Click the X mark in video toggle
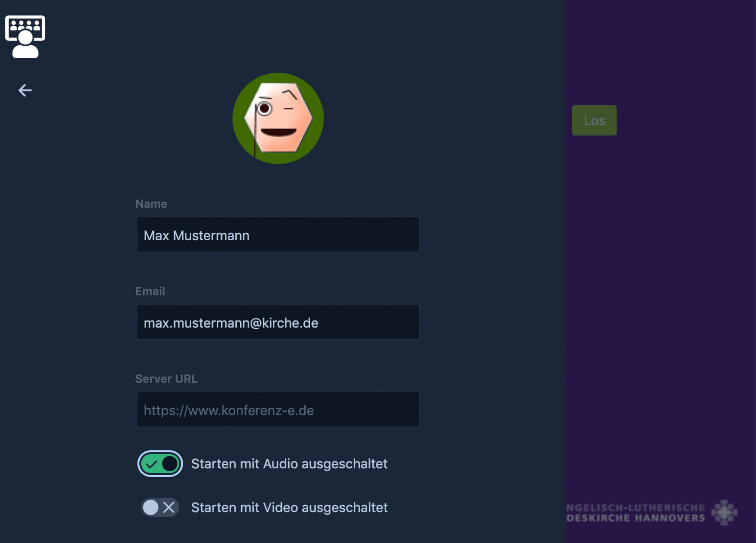756x543 pixels. coord(169,507)
